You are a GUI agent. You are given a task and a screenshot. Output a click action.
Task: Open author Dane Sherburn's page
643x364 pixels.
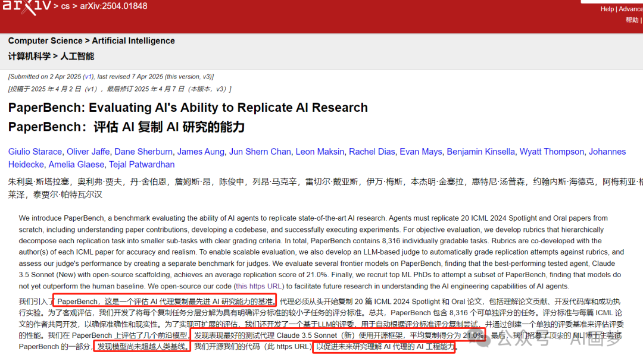[x=143, y=152]
